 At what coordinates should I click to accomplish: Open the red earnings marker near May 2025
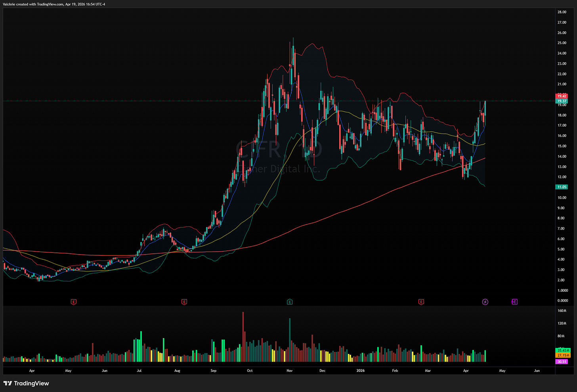pyautogui.click(x=73, y=302)
